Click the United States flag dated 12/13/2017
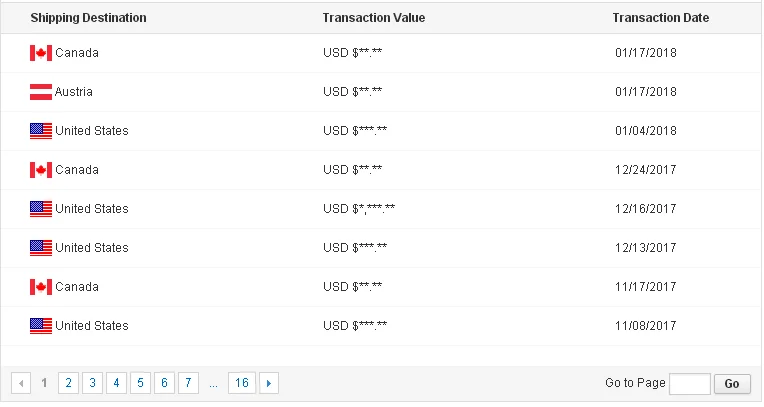764x407 pixels. pos(41,248)
